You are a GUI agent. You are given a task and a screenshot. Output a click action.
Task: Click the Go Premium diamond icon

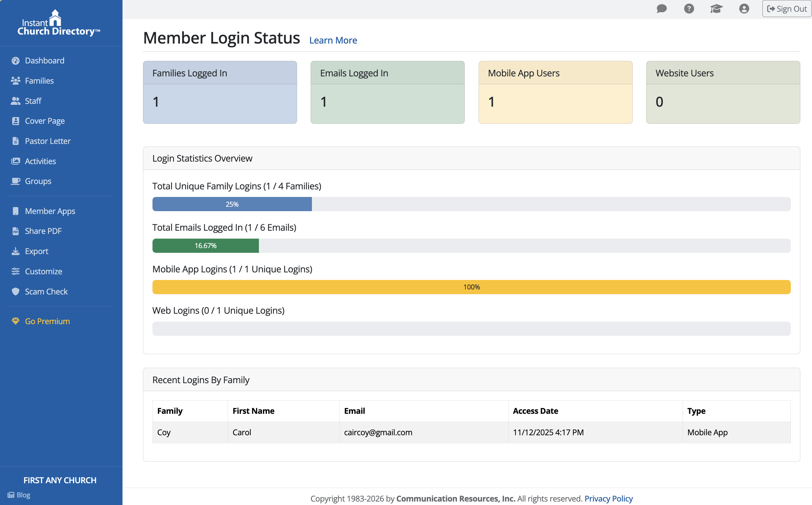coord(15,321)
